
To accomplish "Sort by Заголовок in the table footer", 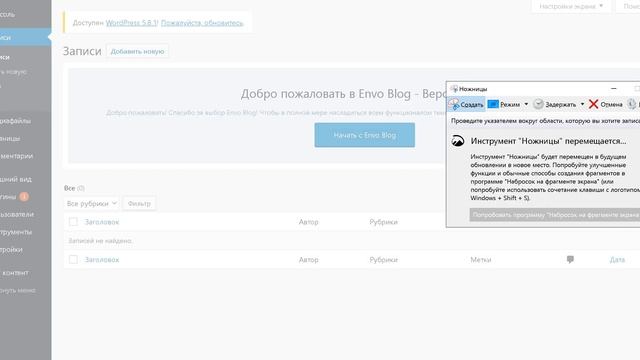I will click(x=102, y=260).
